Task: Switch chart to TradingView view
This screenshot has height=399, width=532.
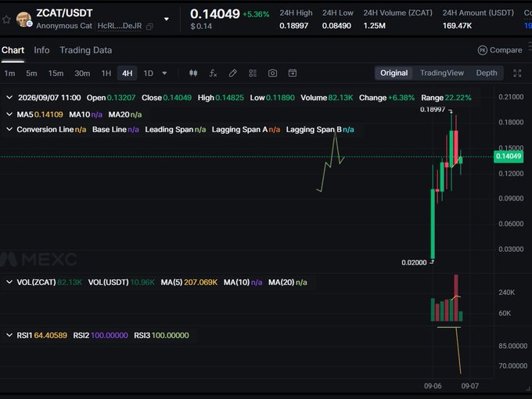Action: coord(442,73)
